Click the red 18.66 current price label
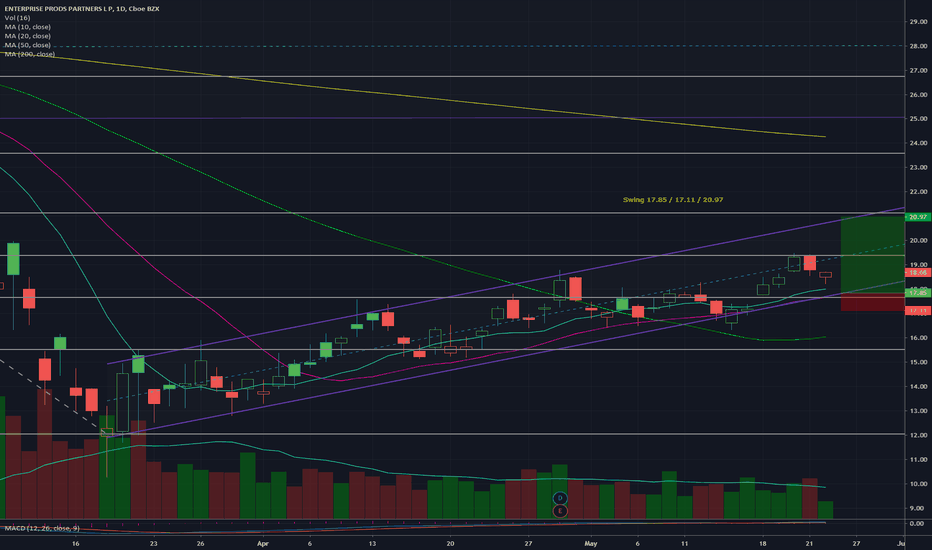This screenshot has height=550, width=932. 918,272
